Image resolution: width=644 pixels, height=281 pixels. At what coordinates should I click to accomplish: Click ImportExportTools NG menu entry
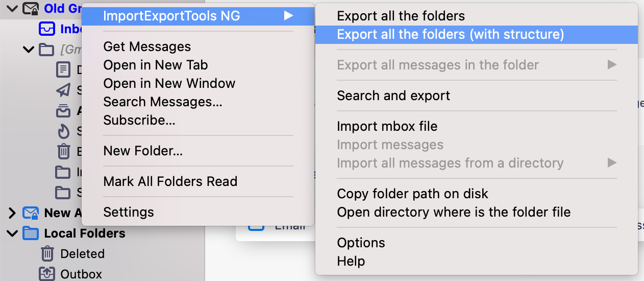[198, 16]
